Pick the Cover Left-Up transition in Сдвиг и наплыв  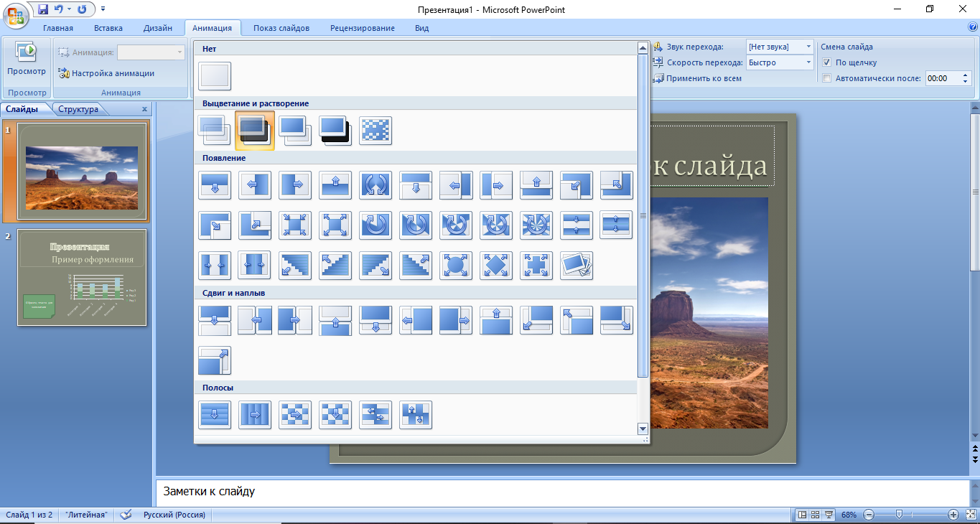[577, 320]
